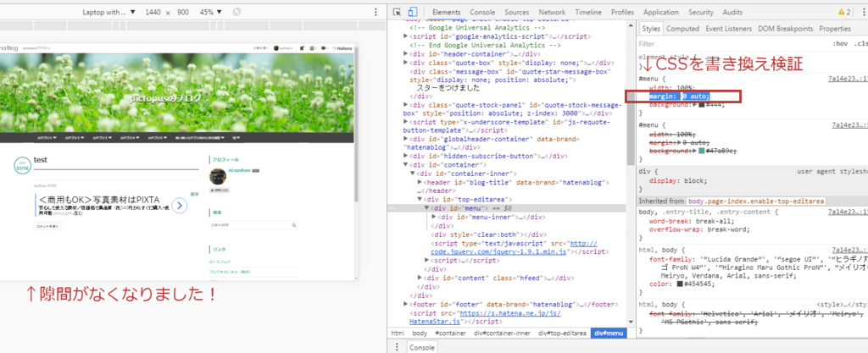Click the #454545 color swatch

680,284
